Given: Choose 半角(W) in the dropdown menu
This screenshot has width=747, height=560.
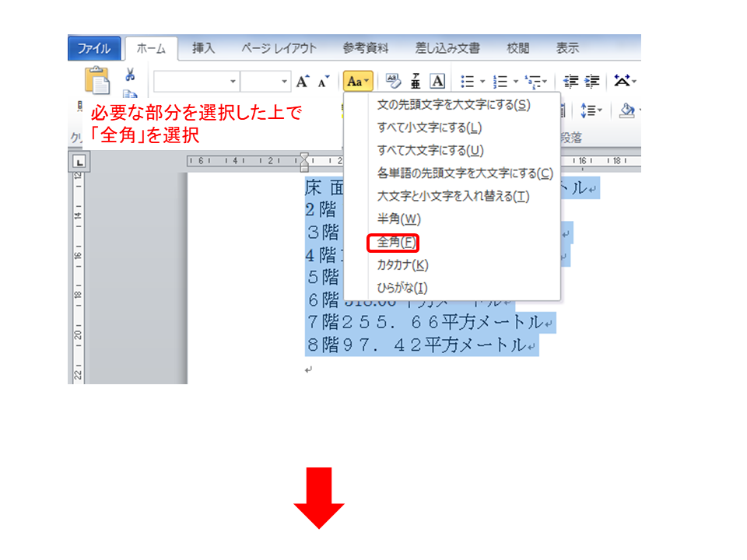Looking at the screenshot, I should tap(398, 219).
